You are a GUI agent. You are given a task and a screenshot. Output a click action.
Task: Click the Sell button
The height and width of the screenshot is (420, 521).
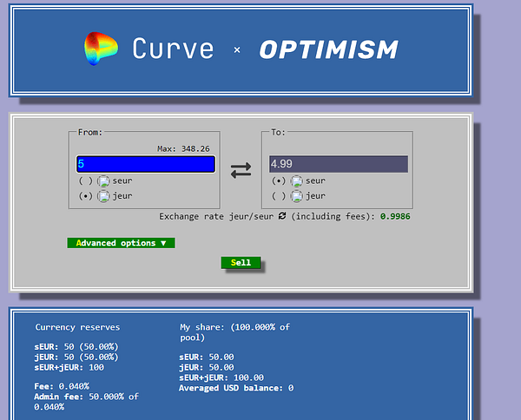pos(241,263)
